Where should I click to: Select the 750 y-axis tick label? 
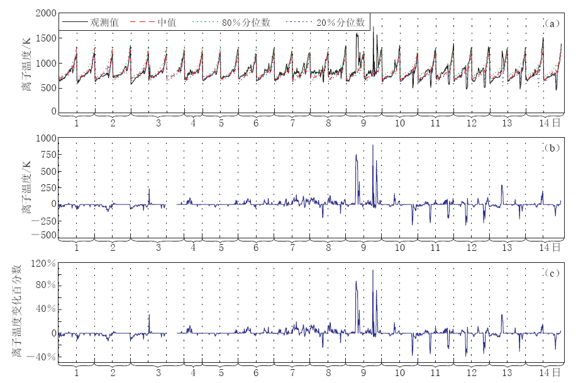49,155
